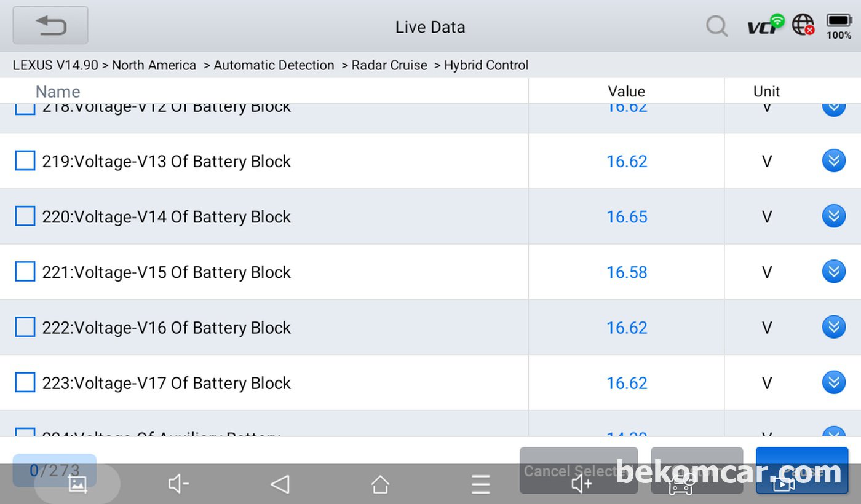Go back with the return arrow button

pos(50,26)
